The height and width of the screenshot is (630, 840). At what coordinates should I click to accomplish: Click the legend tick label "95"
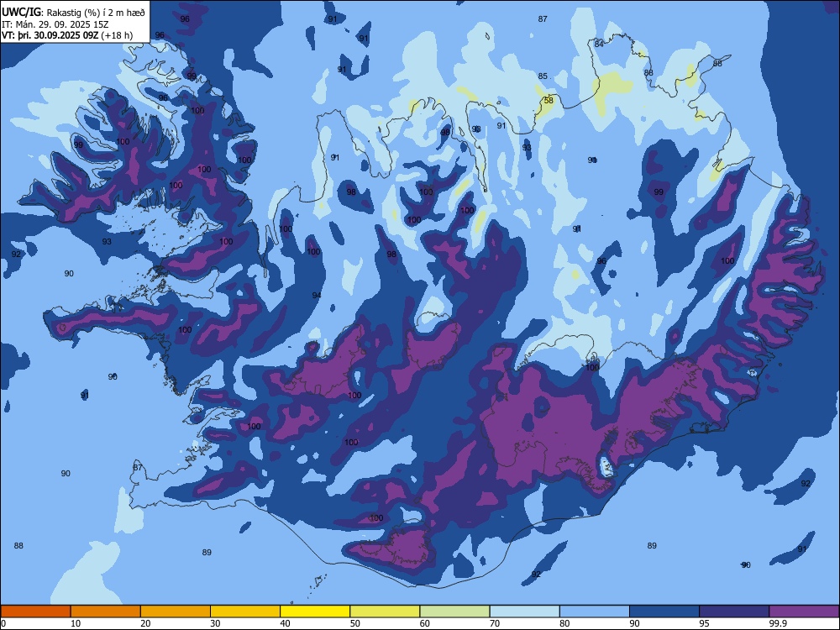[704, 623]
